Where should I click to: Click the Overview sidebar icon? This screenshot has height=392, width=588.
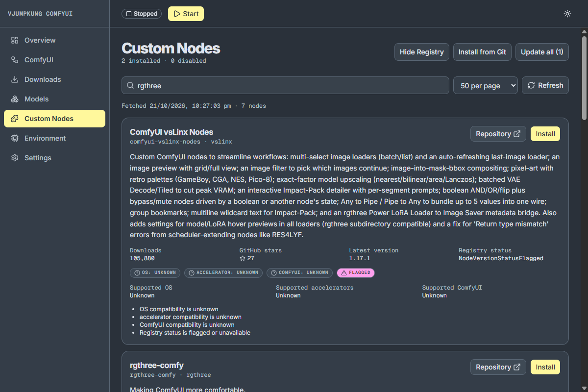click(15, 40)
